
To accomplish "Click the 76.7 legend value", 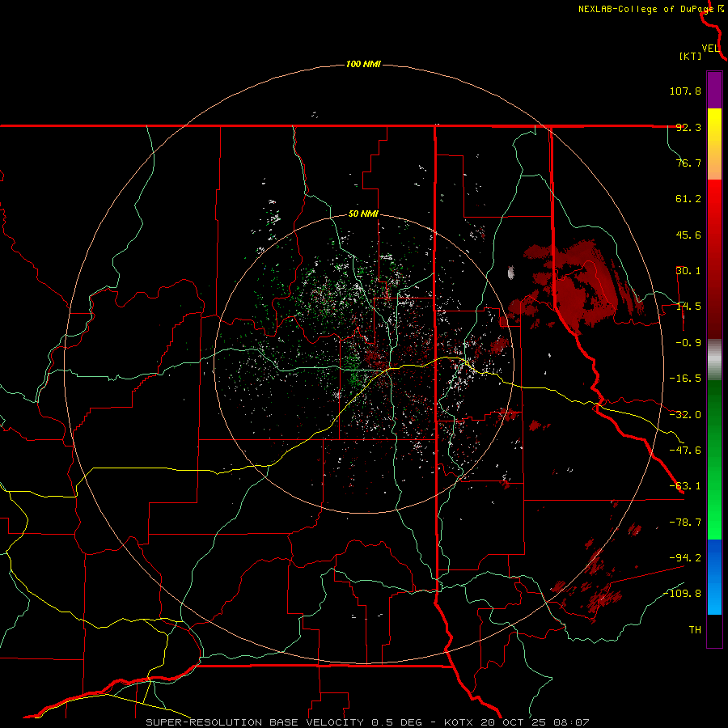I will pyautogui.click(x=688, y=163).
